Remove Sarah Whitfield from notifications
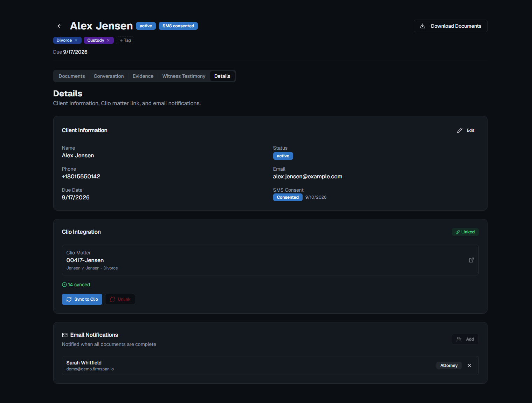 click(x=469, y=366)
